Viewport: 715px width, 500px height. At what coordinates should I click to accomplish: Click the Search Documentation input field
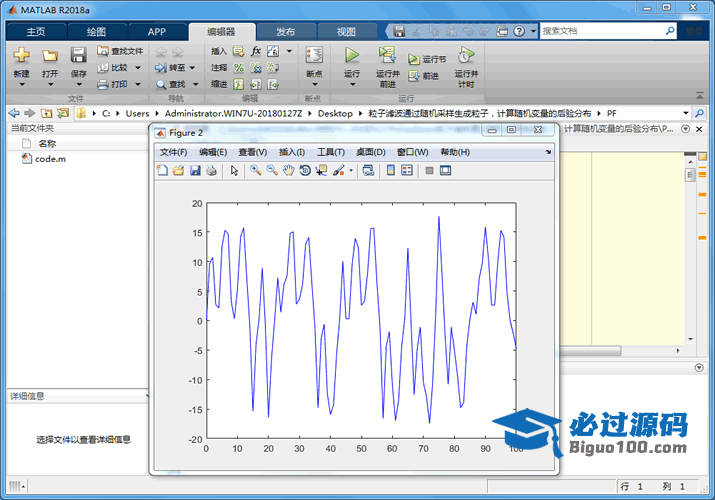610,32
